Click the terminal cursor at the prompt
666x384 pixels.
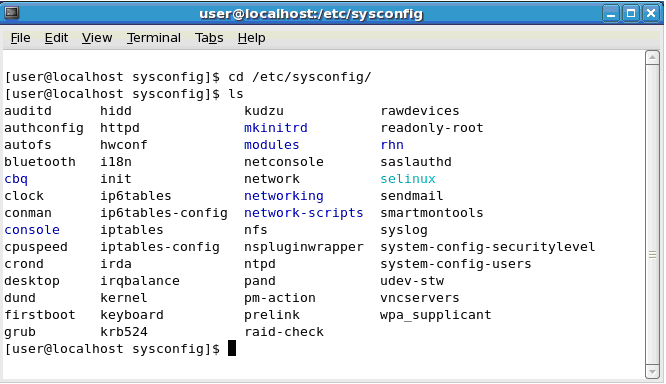point(232,348)
